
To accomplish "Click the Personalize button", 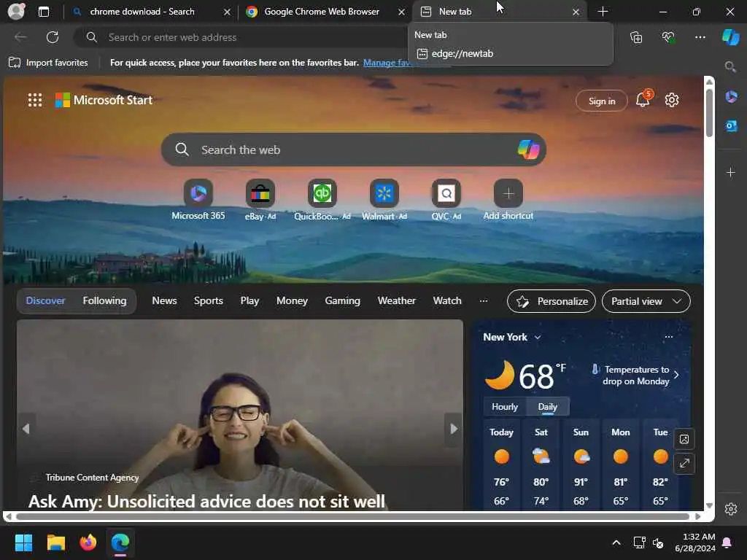I will coord(551,301).
